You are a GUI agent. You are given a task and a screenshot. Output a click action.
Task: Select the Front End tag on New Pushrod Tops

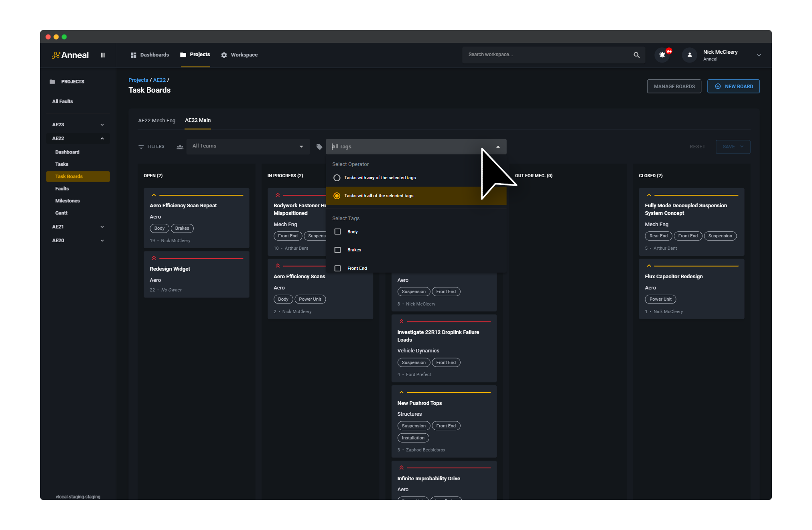[446, 425]
